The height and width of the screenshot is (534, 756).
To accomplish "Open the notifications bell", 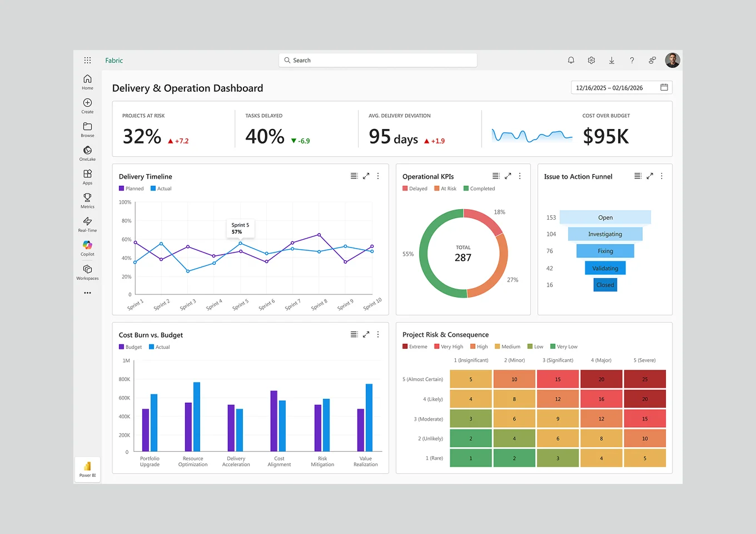I will coord(571,60).
